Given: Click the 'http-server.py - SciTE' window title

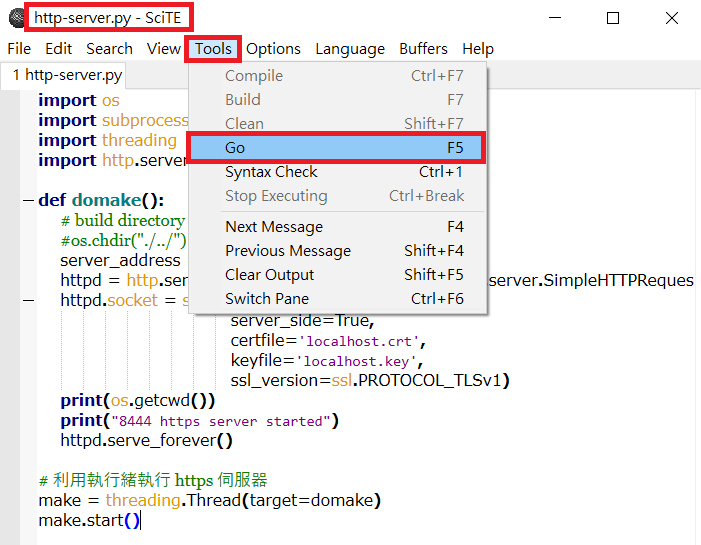Looking at the screenshot, I should tap(108, 18).
